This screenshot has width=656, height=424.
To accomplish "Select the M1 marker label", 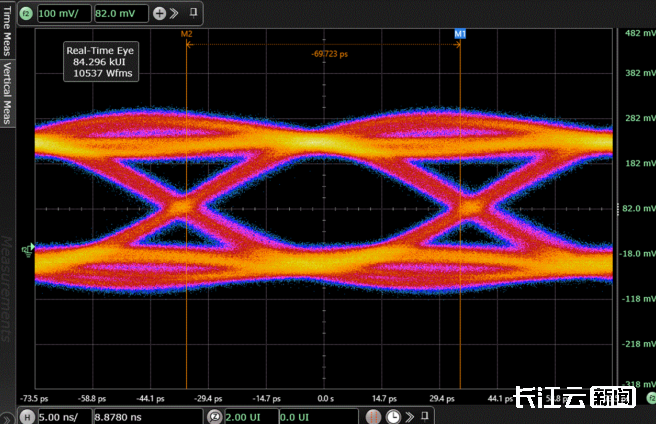I will click(460, 35).
